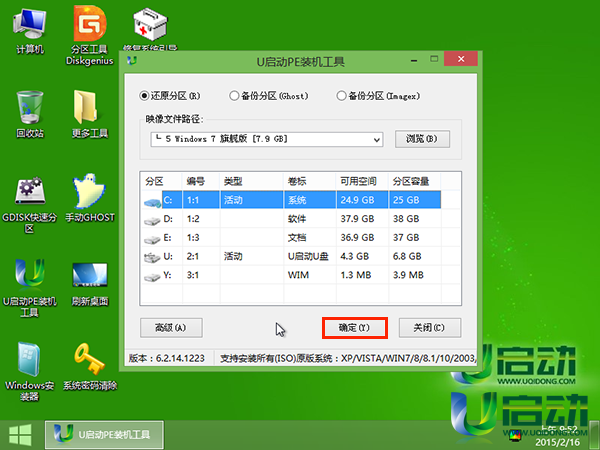
Task: Click the Windows Start button
Action: coord(20,435)
